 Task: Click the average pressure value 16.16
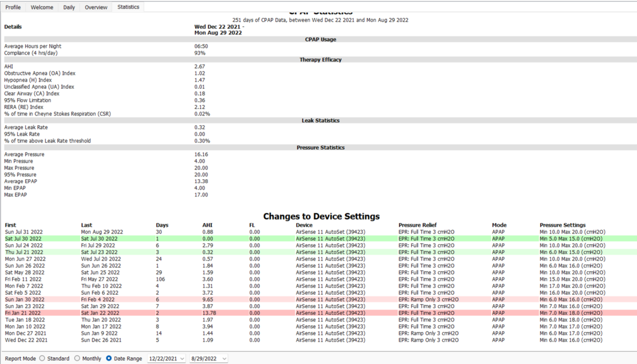coord(201,155)
